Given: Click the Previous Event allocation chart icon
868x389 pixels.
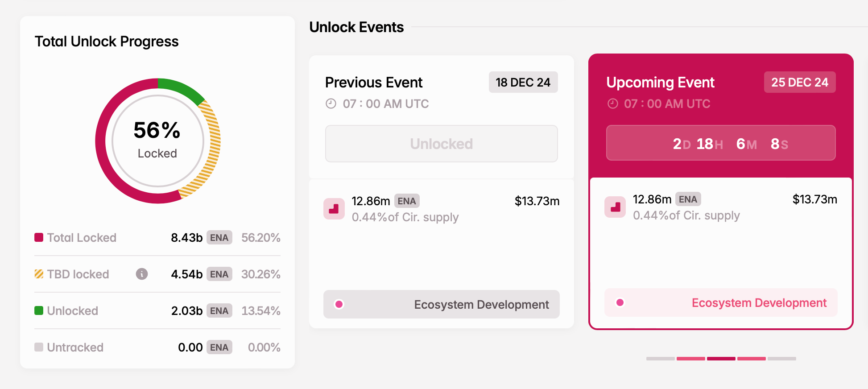Looking at the screenshot, I should click(x=334, y=209).
